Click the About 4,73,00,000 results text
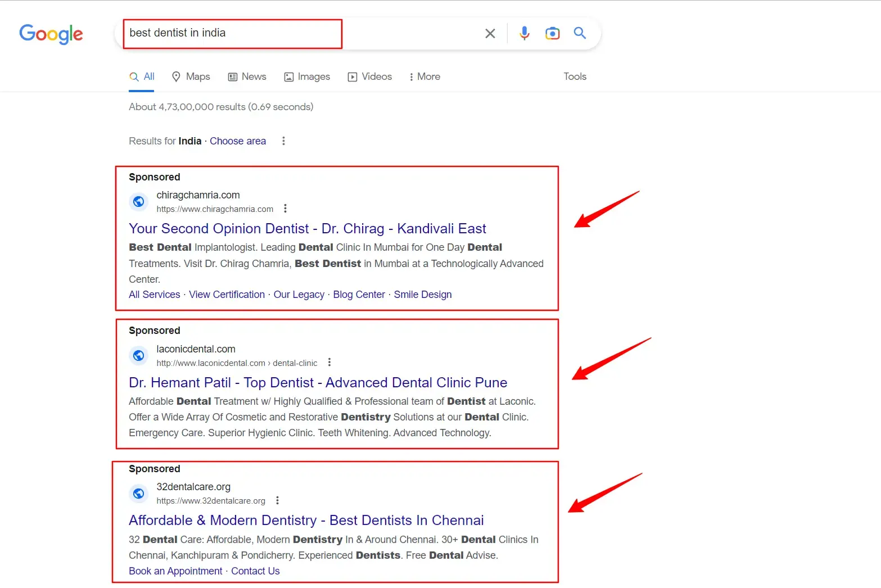 click(221, 107)
